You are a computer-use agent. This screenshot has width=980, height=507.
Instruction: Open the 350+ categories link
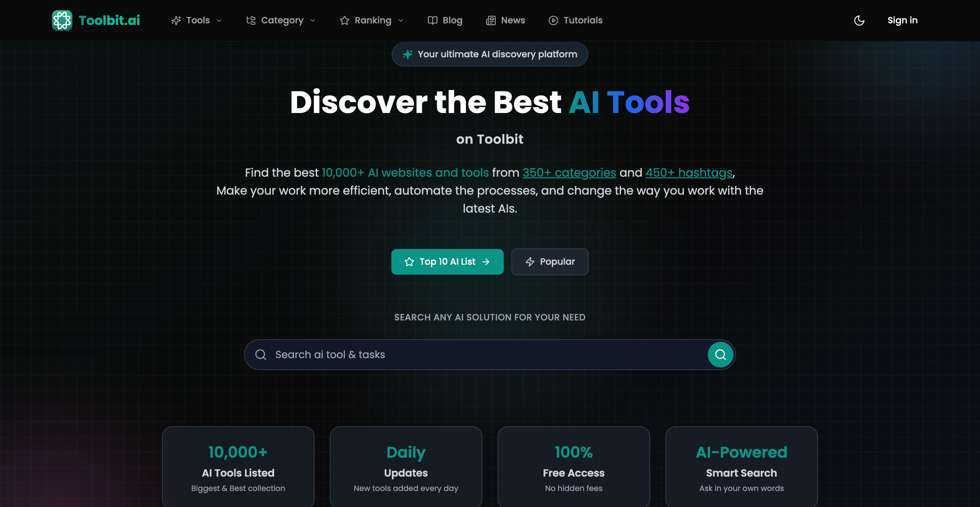click(x=569, y=173)
